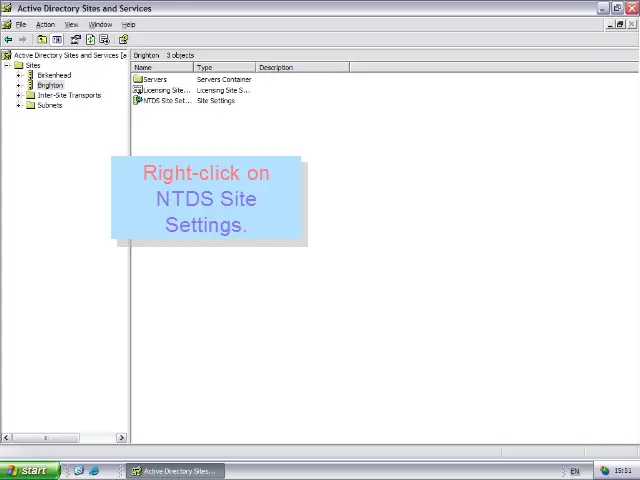Click the 'Licensing Site S...' type cell

(x=223, y=90)
